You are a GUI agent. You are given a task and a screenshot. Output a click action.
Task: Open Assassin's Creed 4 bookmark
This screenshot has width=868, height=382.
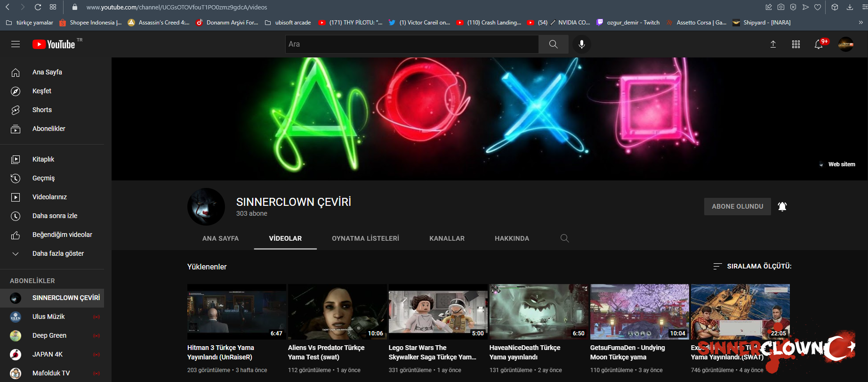pyautogui.click(x=159, y=22)
